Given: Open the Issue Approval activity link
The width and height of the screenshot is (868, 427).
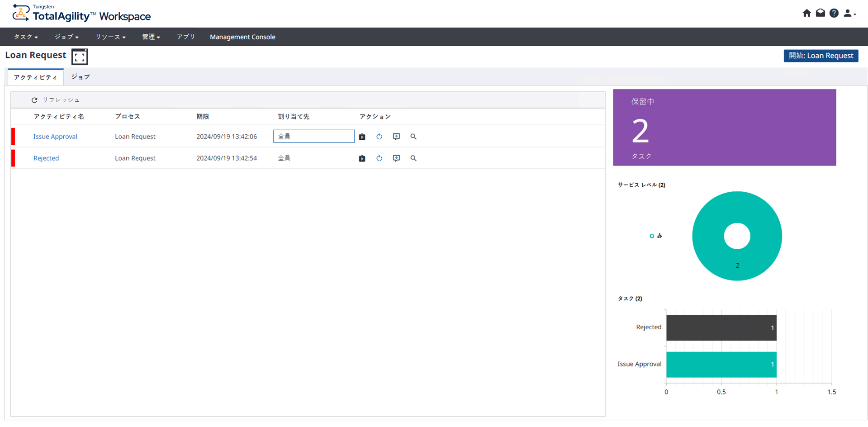Looking at the screenshot, I should (55, 137).
